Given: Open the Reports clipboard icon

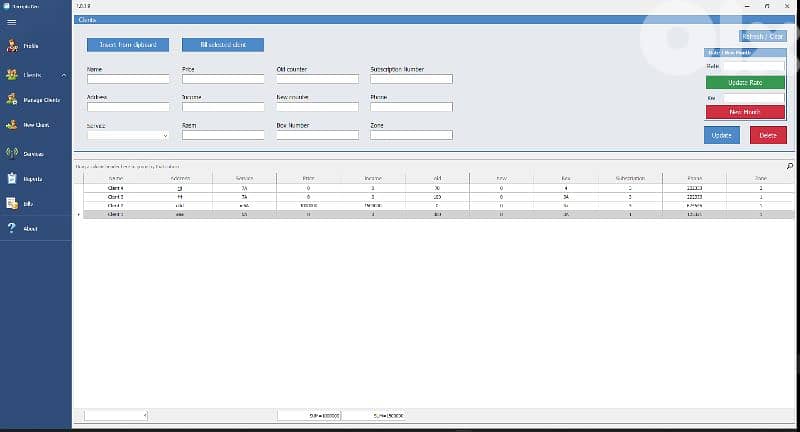Looking at the screenshot, I should tap(12, 179).
